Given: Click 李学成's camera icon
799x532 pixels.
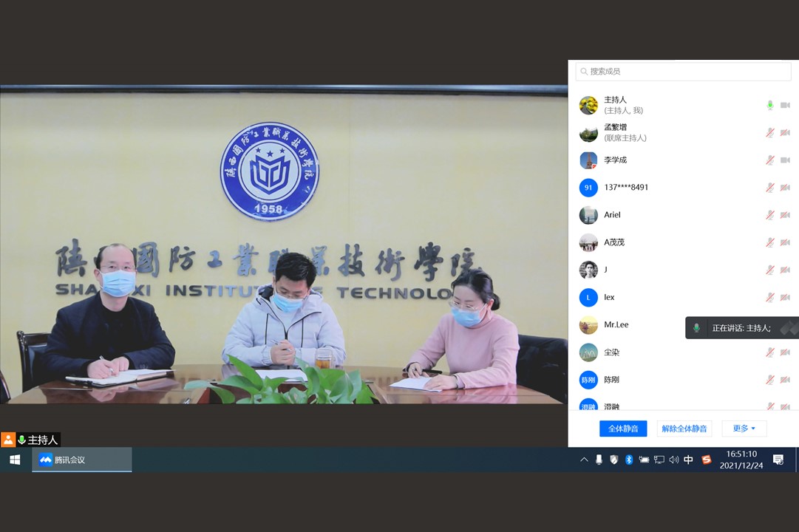Looking at the screenshot, I should [x=785, y=160].
